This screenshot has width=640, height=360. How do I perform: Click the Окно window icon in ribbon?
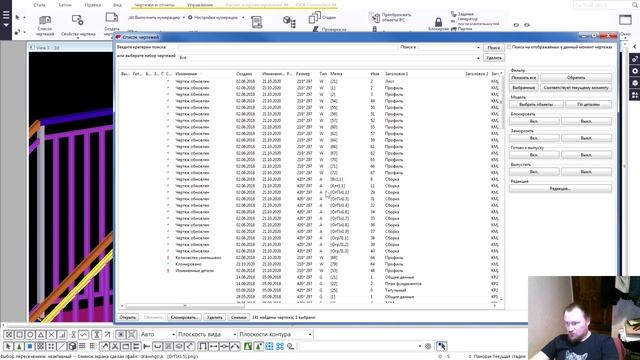coord(625,20)
